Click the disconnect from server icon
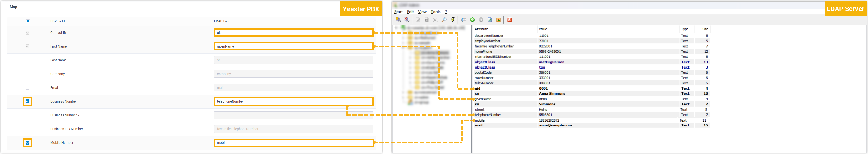 click(407, 20)
